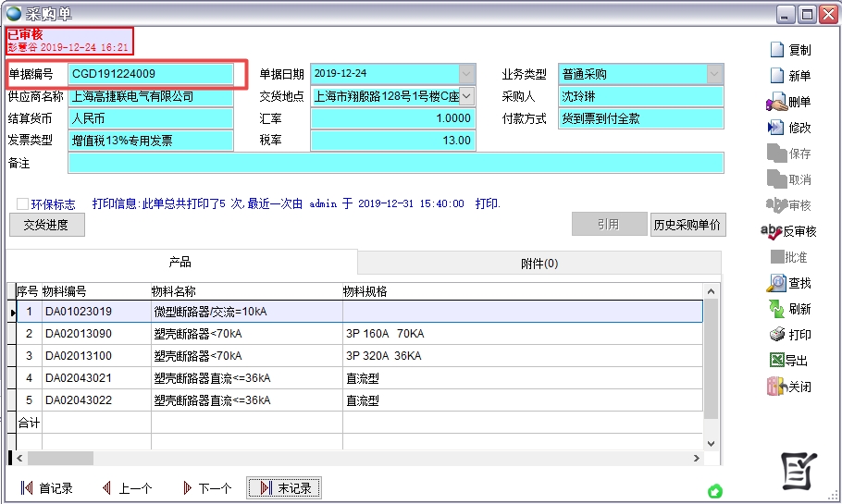Click the 修改 (Modify) icon
This screenshot has width=842, height=504.
tap(777, 128)
